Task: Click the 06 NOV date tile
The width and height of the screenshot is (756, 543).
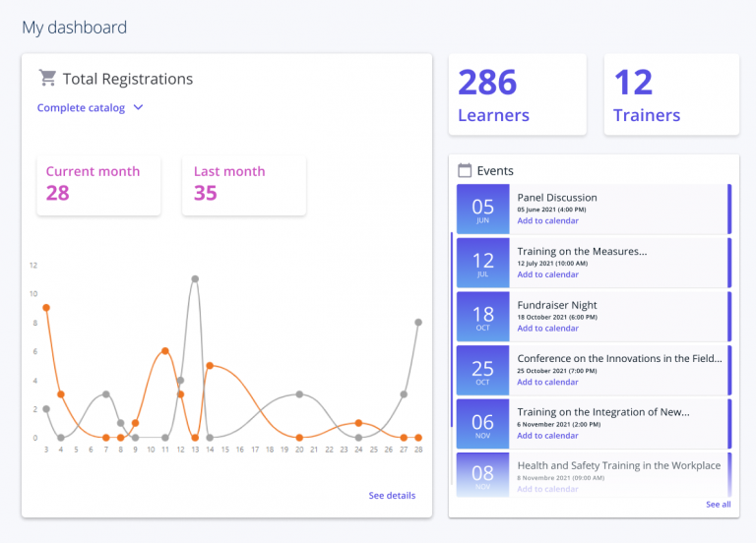Action: [482, 424]
